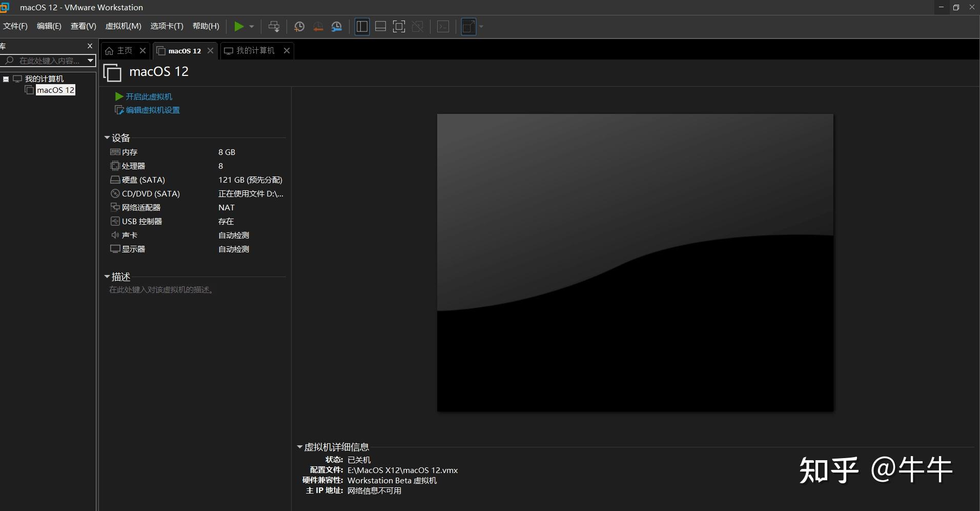Toggle the Unity mode toolbar icon
The width and height of the screenshot is (980, 511).
[x=418, y=27]
